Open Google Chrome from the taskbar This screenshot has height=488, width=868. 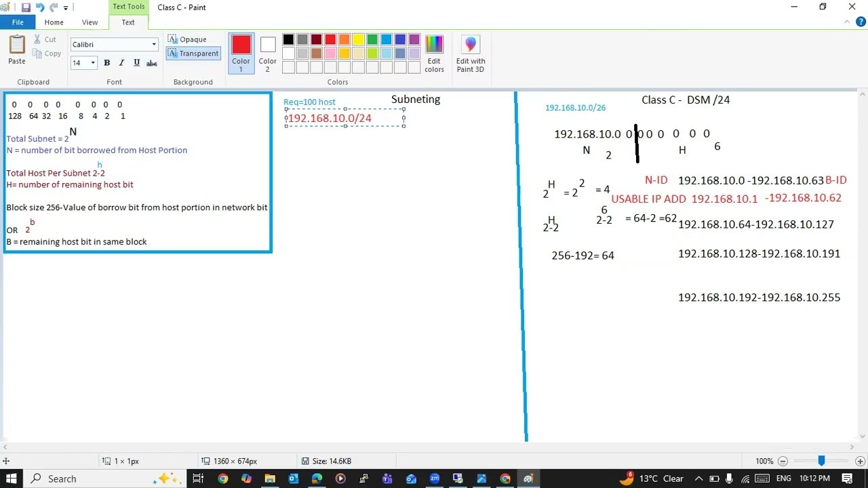[222, 479]
